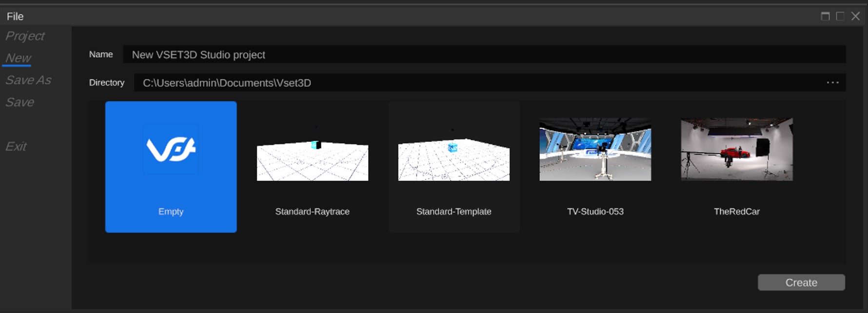This screenshot has height=313, width=868.
Task: Click the Empty label text
Action: click(x=171, y=212)
